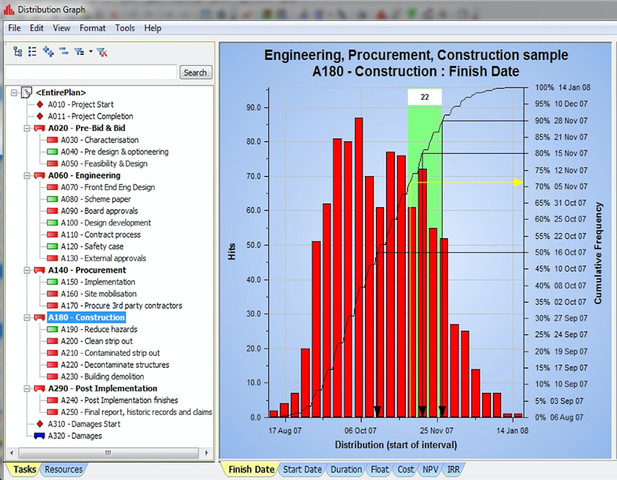Image resolution: width=617 pixels, height=480 pixels.
Task: Click the green task icon for A150 Implementation
Action: [52, 282]
